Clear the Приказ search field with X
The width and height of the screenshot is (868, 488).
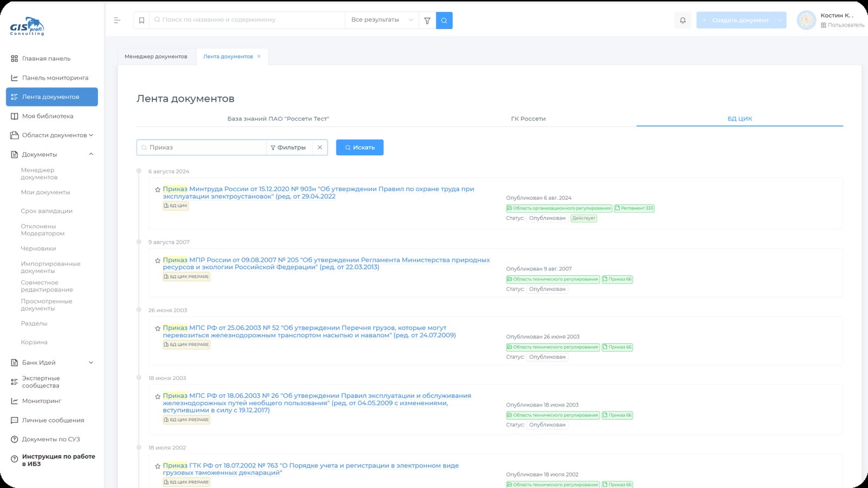[x=320, y=148]
